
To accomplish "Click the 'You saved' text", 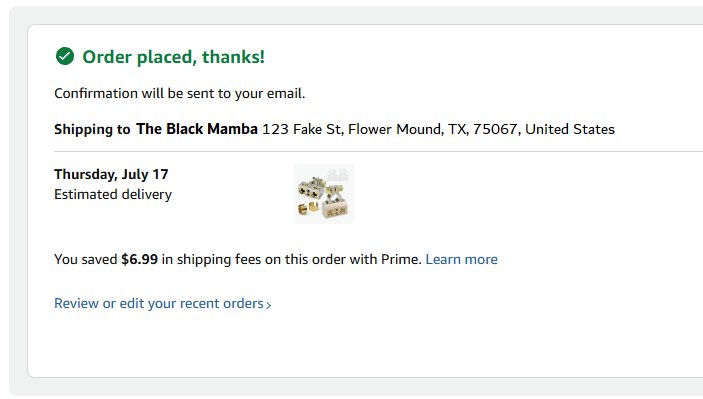I will point(86,259).
